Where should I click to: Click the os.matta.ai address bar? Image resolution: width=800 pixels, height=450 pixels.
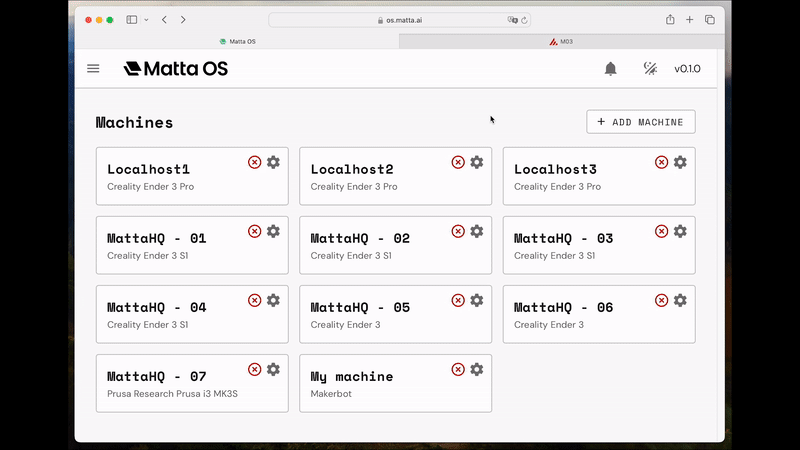click(398, 20)
